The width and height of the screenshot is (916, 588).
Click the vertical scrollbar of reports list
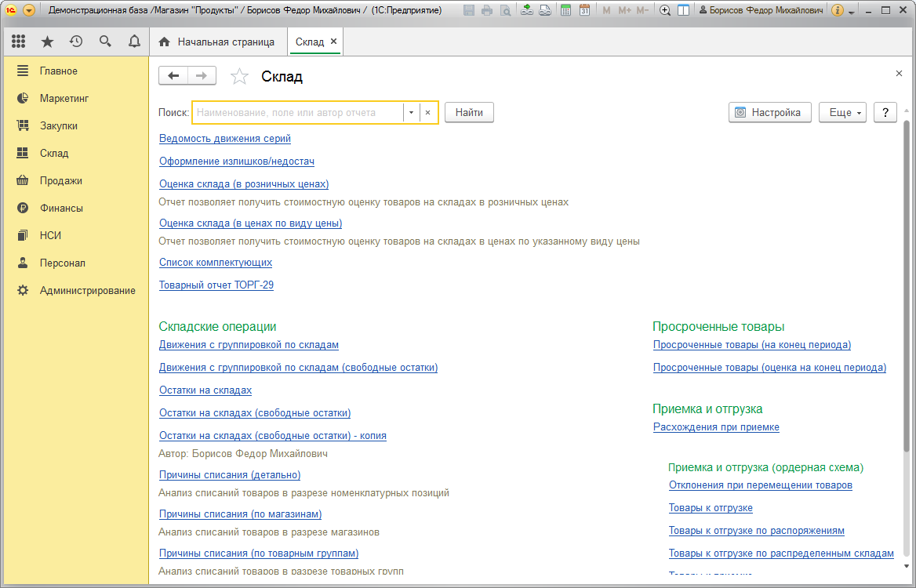906,286
